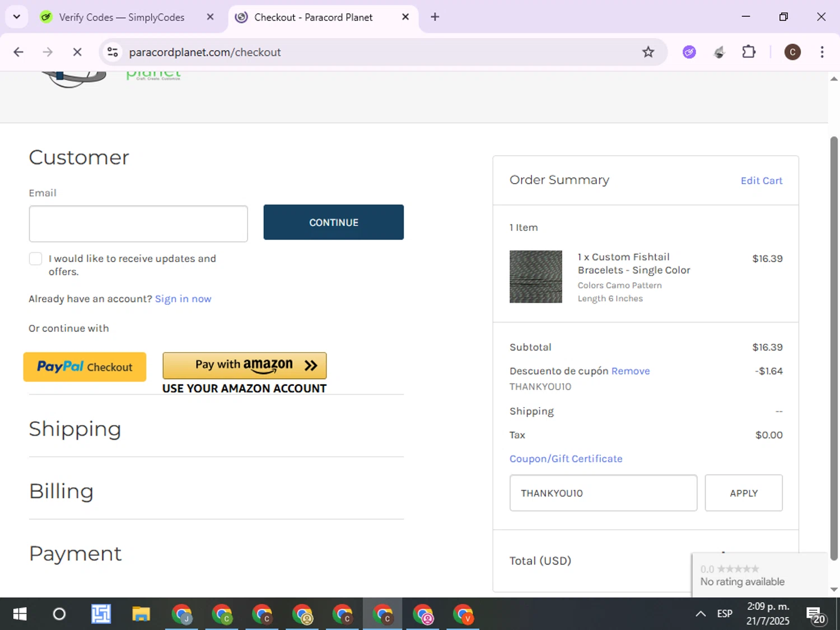Image resolution: width=840 pixels, height=630 pixels.
Task: Focus the Email input field
Action: coord(138,223)
